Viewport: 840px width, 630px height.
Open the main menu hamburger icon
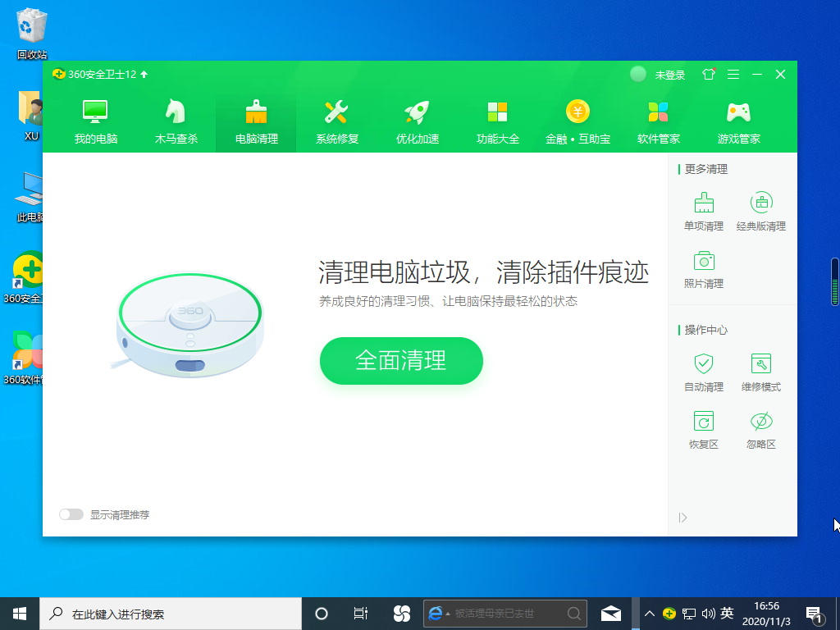click(x=733, y=74)
